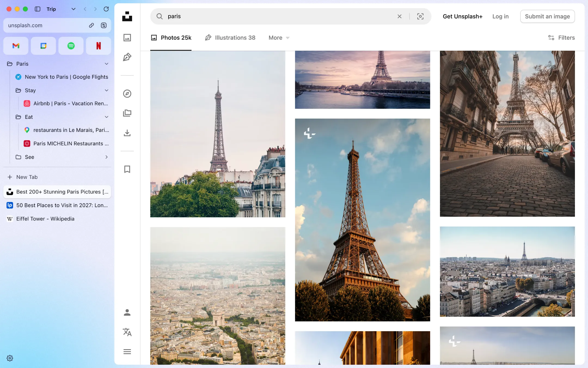
Task: Open 50 Best Places to Visit tab
Action: tap(57, 205)
